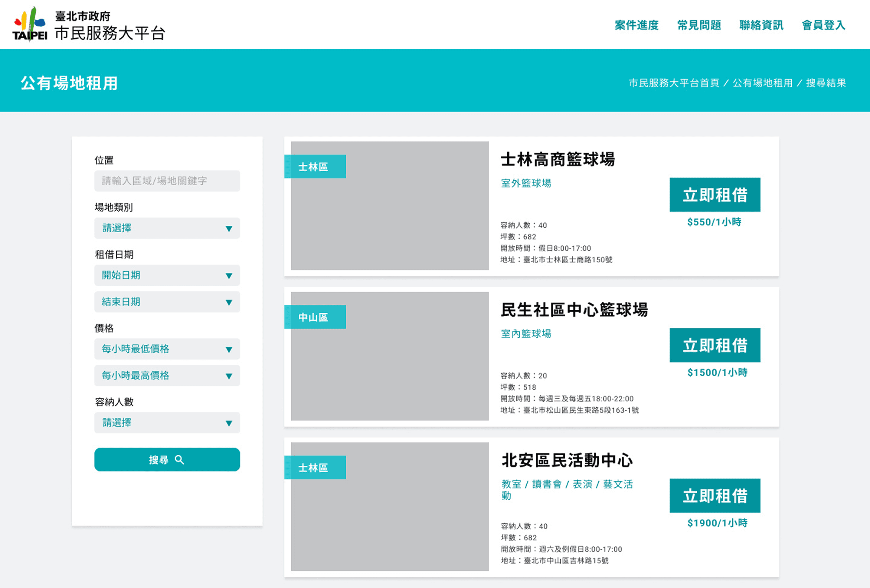870x588 pixels.
Task: Click the 公有場地租用 breadcrumb link
Action: click(x=763, y=83)
